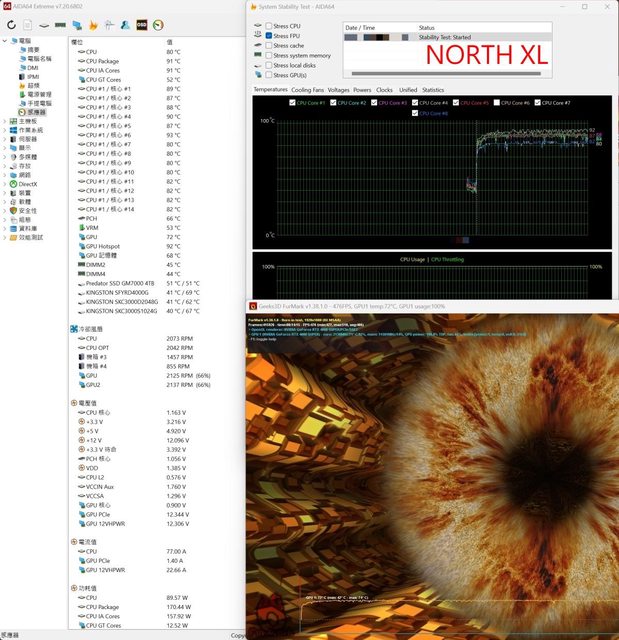Click the flame stability test toolbar icon
The height and width of the screenshot is (640, 619).
point(94,24)
